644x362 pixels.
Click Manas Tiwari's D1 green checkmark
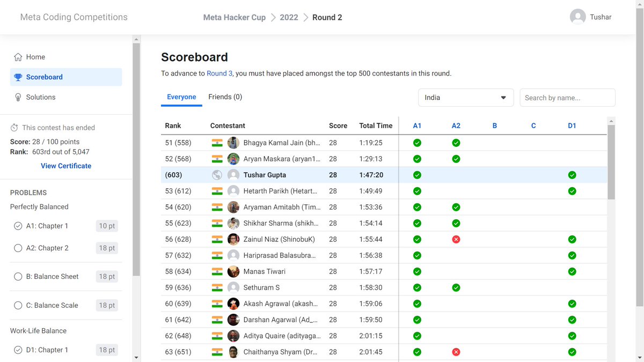572,271
